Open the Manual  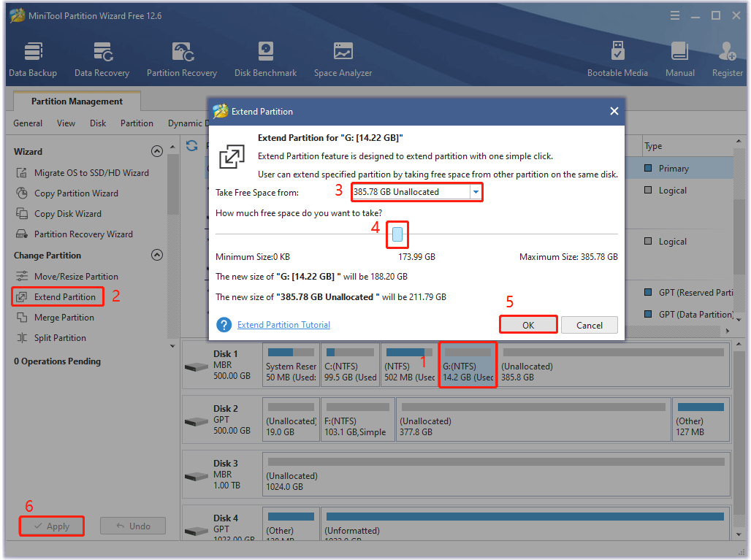tap(679, 59)
